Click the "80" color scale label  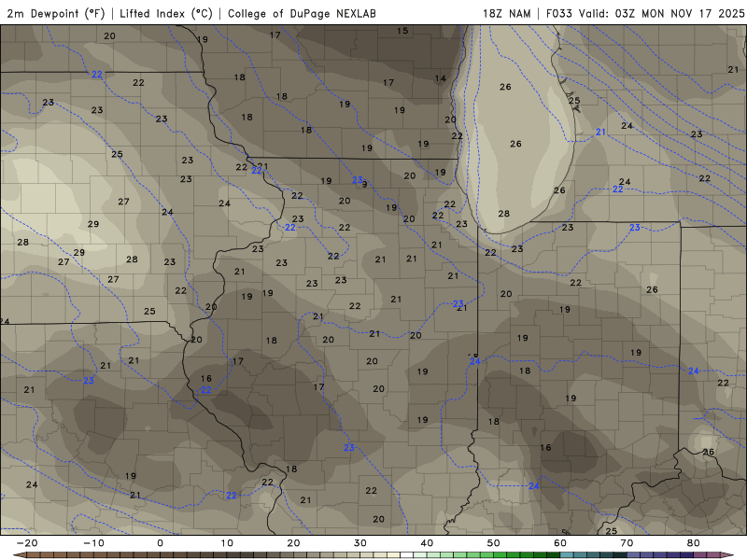click(x=694, y=543)
